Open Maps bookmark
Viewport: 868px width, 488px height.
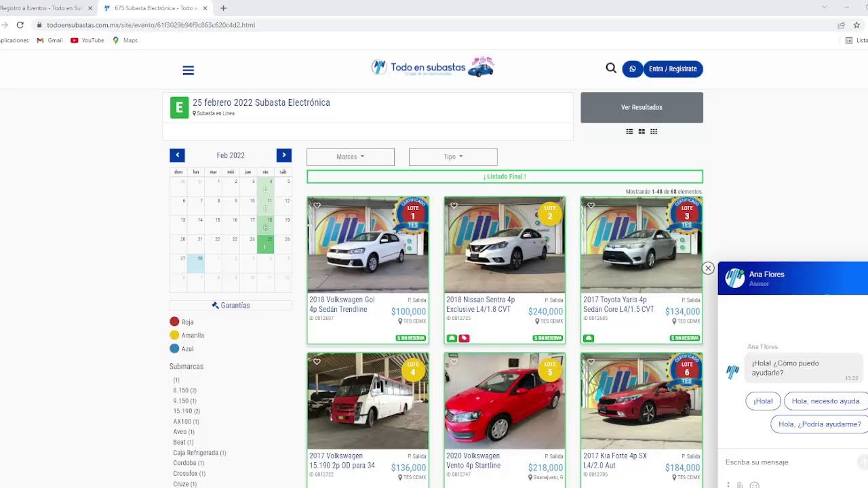click(x=125, y=41)
